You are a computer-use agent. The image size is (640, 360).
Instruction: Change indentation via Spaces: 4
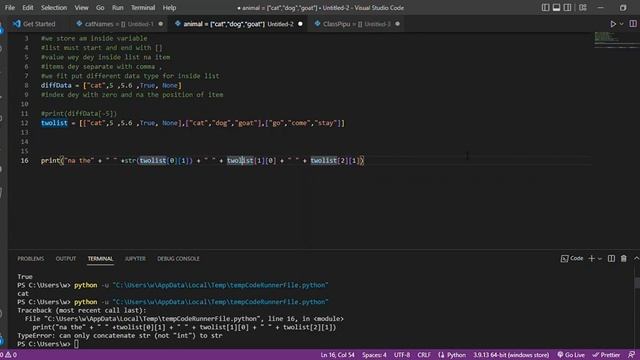coord(374,355)
